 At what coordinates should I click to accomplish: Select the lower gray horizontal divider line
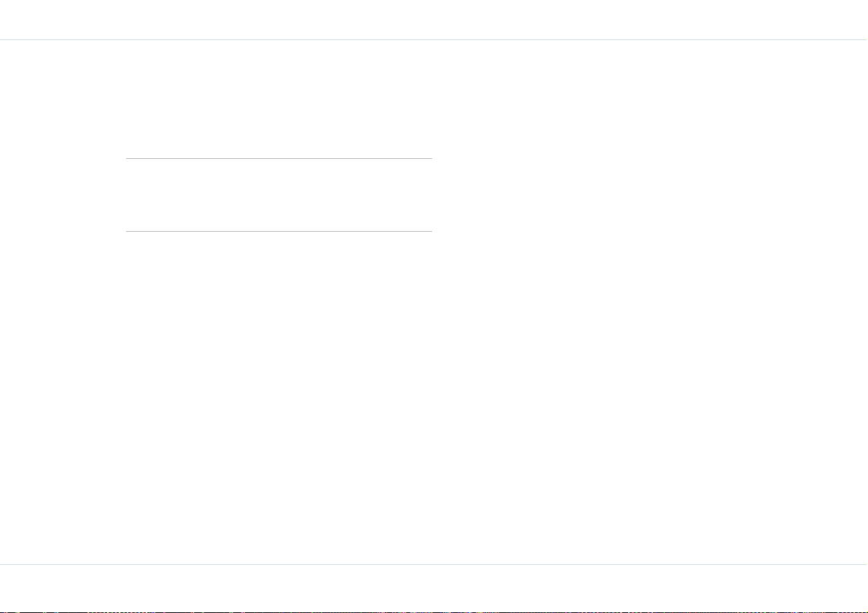(278, 231)
